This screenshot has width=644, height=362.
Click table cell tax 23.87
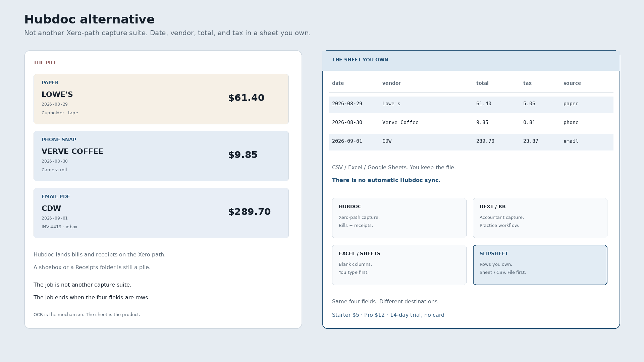click(x=531, y=141)
